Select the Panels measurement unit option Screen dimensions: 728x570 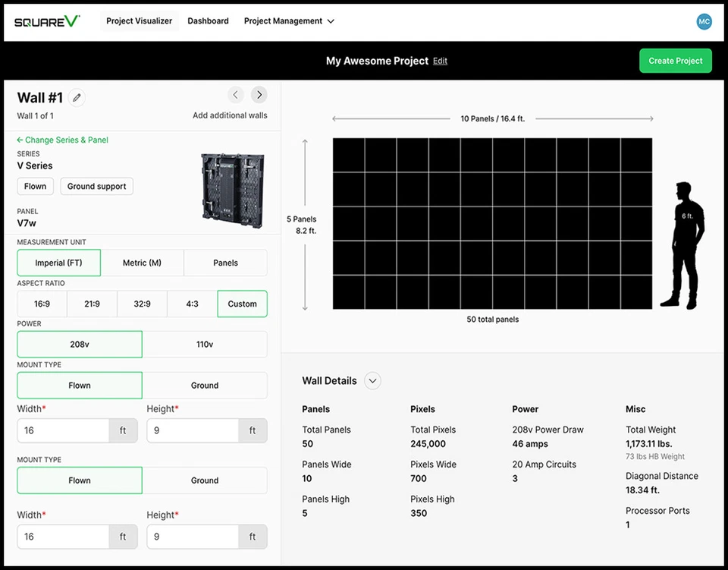[225, 263]
